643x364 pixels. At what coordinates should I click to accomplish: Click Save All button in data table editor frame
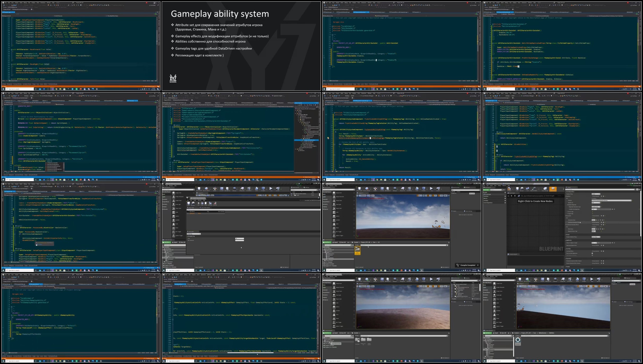point(182,242)
